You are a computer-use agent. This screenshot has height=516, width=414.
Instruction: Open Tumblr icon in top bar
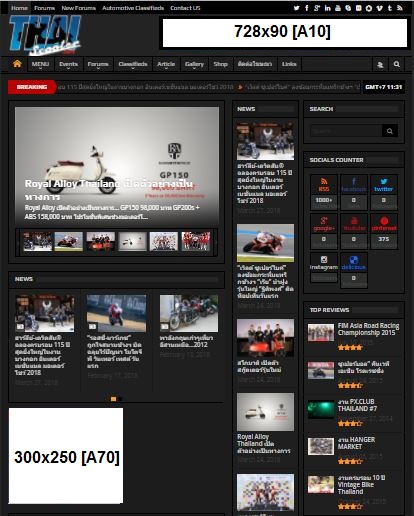pos(389,8)
